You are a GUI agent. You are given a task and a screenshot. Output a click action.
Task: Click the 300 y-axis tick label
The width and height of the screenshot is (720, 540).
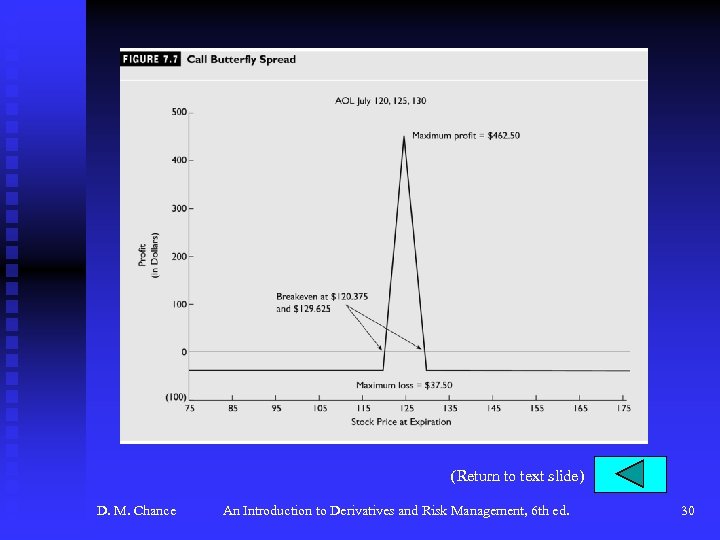179,208
